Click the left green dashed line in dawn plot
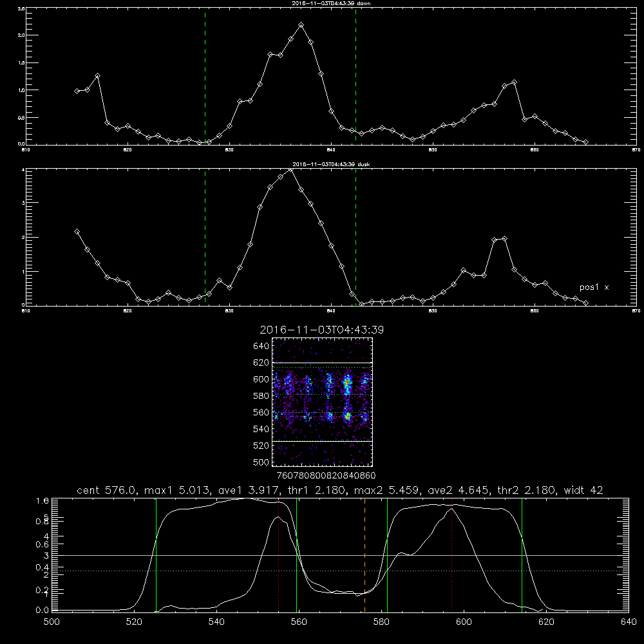Viewport: 644px width, 644px height. (x=205, y=76)
